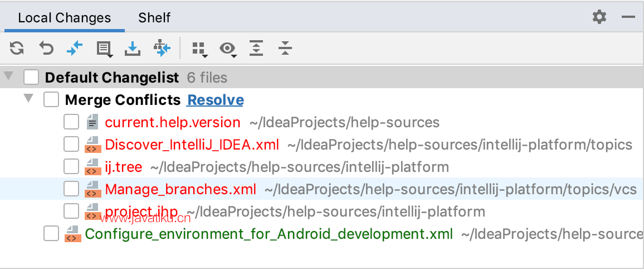Select the current.help.version file
The width and height of the screenshot is (644, 269).
tap(173, 122)
